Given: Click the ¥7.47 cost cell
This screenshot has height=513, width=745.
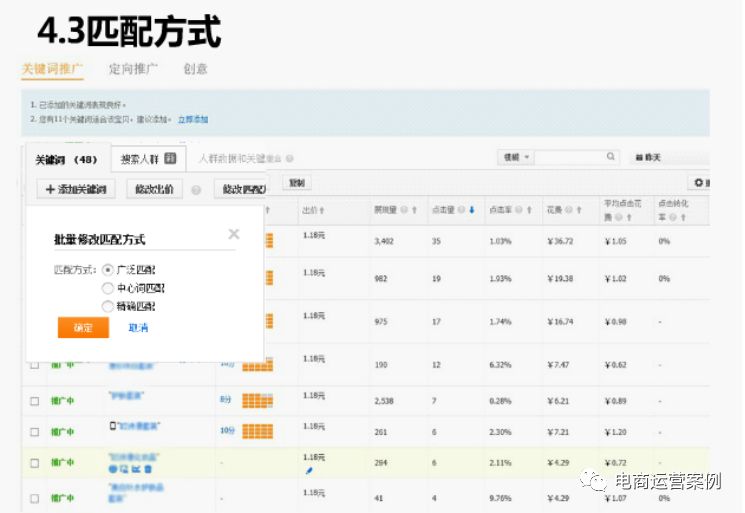Looking at the screenshot, I should tap(558, 365).
